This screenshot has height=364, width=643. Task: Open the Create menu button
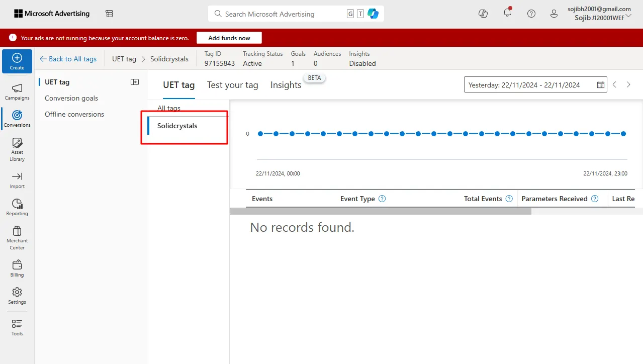tap(17, 61)
